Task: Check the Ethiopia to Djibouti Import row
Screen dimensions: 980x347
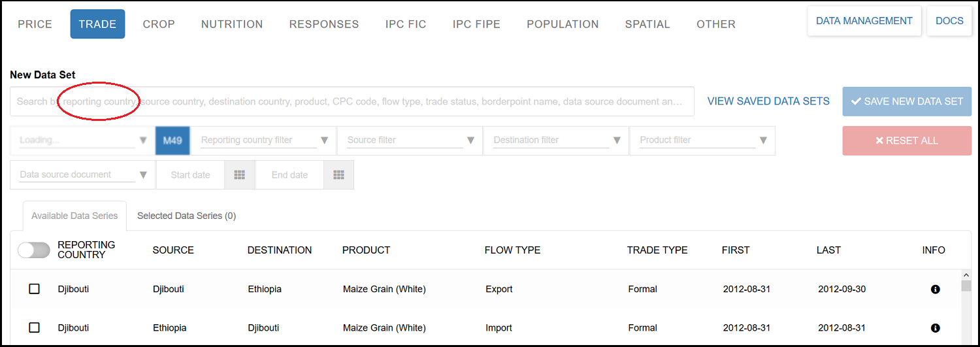Action: tap(35, 327)
